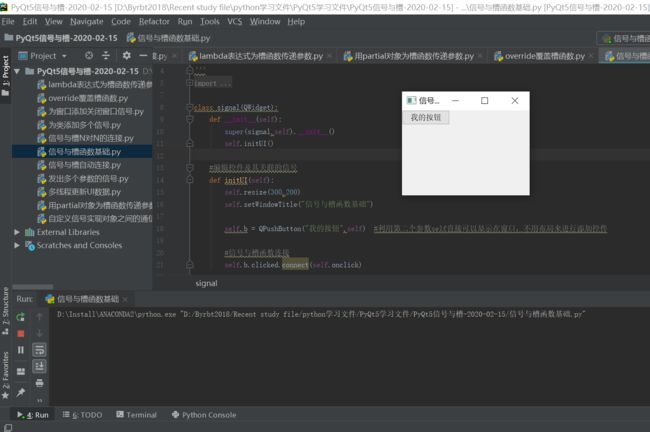Click the Rerun icon in Run panel

[21, 317]
